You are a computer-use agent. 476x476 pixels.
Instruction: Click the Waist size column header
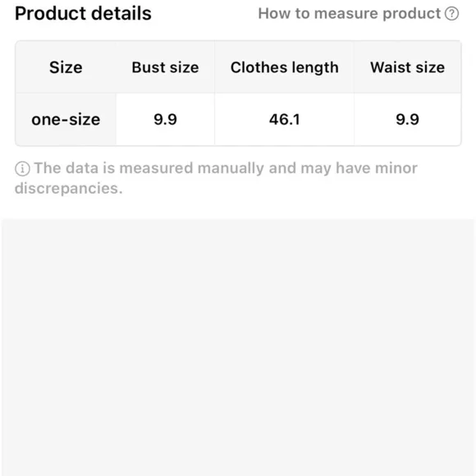click(x=407, y=67)
